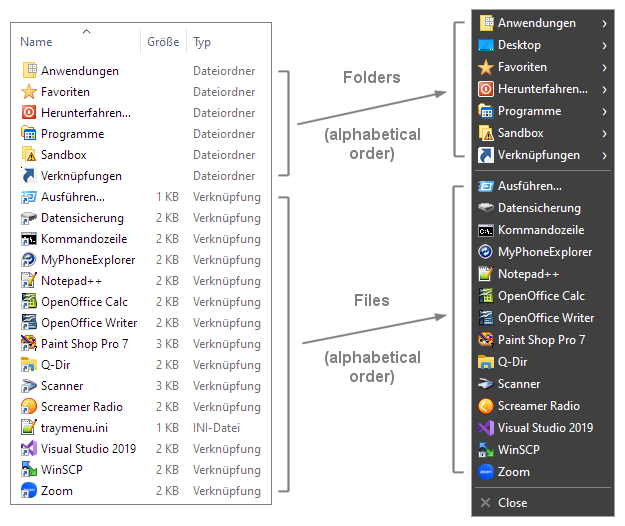Click the Kommandozeile console icon in file list
Viewport: 625px width, 526px height.
[29, 239]
